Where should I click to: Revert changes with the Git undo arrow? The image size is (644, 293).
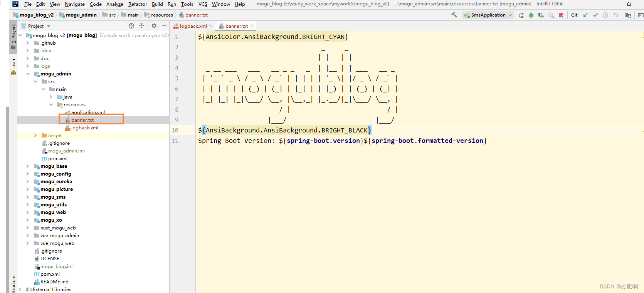(616, 15)
